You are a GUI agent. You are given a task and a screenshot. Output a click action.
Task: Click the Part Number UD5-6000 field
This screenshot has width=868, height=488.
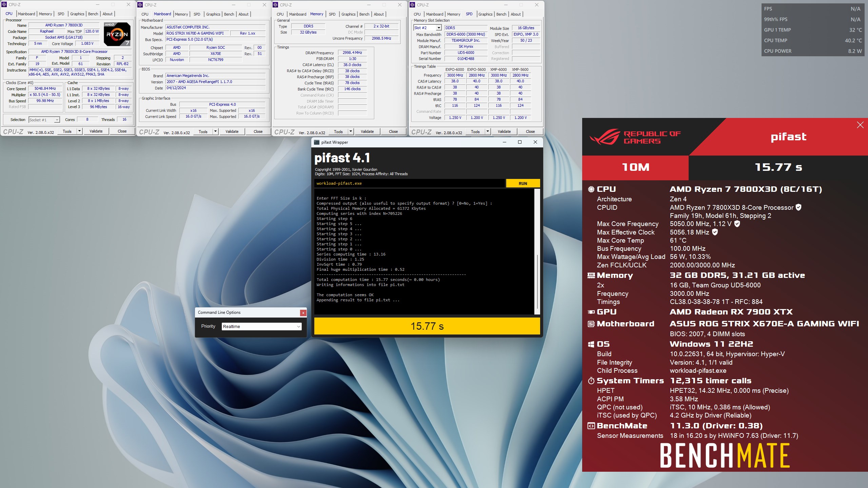click(466, 53)
